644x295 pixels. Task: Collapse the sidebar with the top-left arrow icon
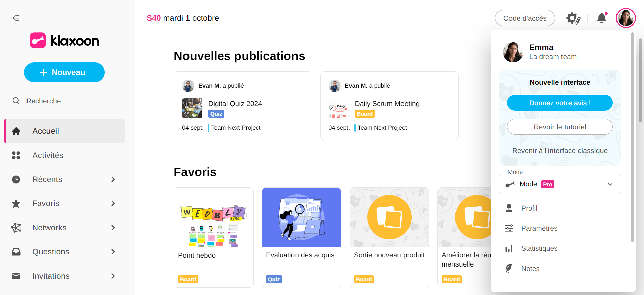point(16,18)
